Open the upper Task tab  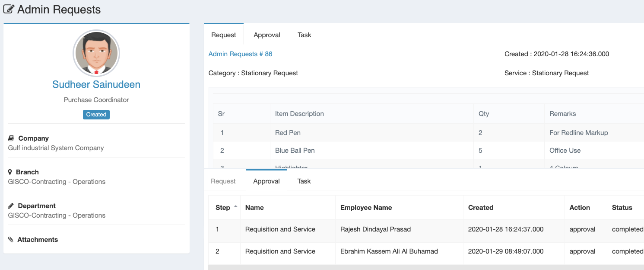[304, 35]
